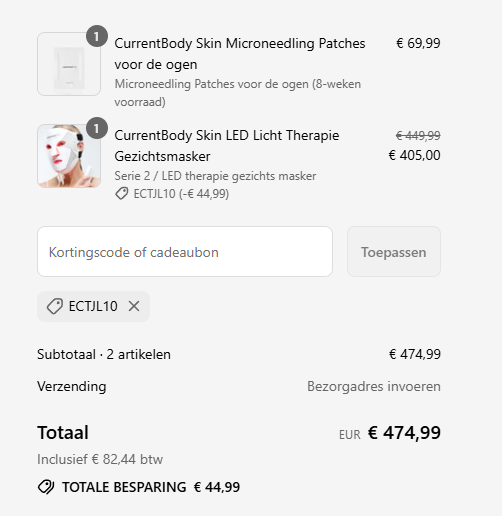Image resolution: width=502 pixels, height=516 pixels.
Task: Click the Subtotaal 2 artikelen label
Action: pyautogui.click(x=104, y=354)
